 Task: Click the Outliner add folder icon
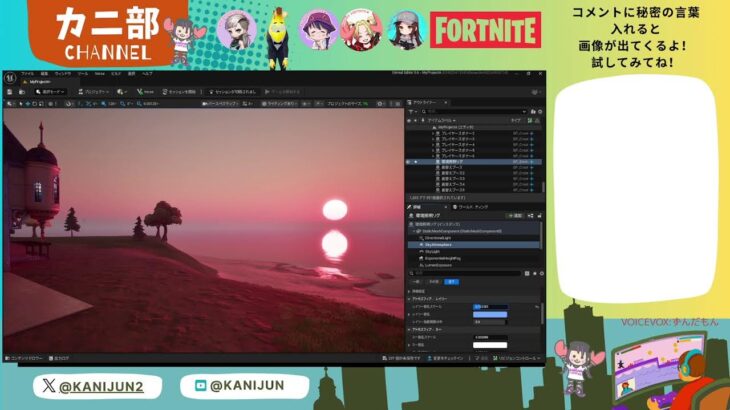(x=533, y=112)
